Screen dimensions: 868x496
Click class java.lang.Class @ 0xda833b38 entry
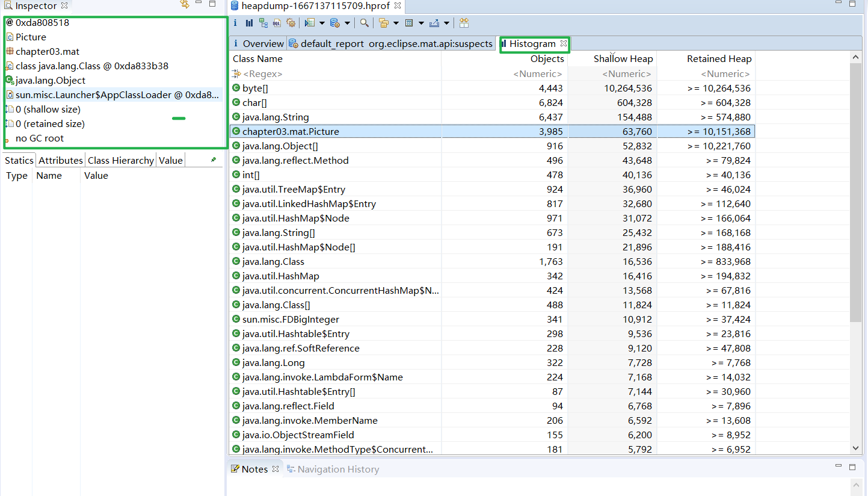point(92,66)
